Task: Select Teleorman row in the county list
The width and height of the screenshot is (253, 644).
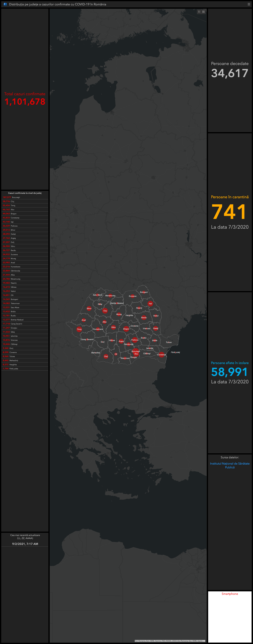Action: tap(25, 303)
